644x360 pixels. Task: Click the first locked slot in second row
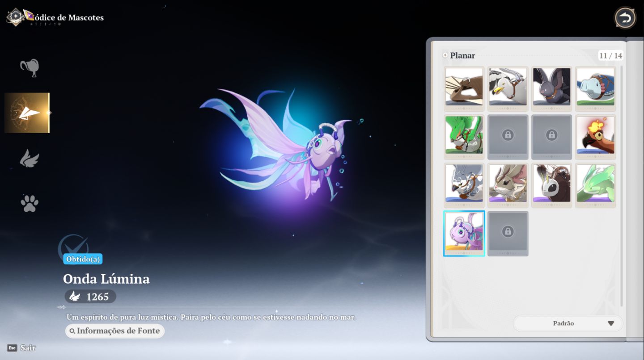click(508, 137)
